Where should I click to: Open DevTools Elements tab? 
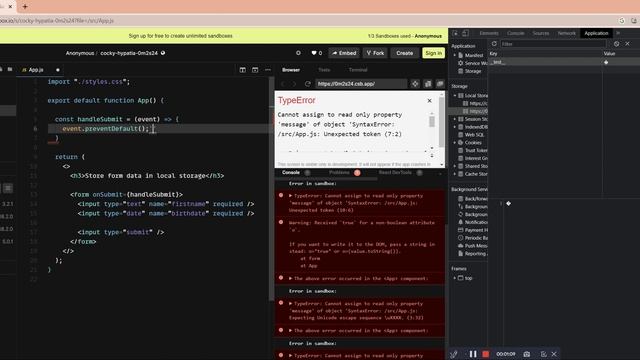(489, 33)
